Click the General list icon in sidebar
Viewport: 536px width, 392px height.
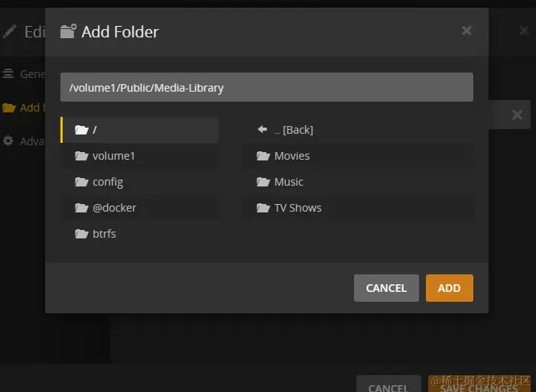(x=8, y=73)
